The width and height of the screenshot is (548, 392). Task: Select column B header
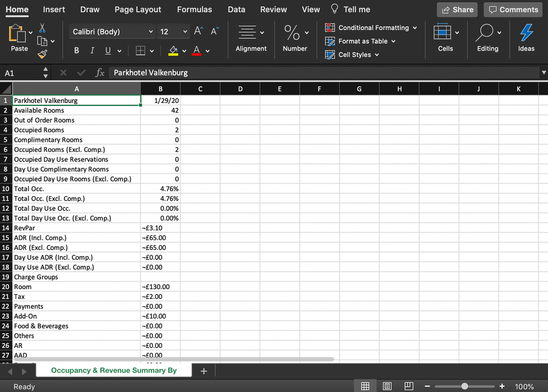click(x=160, y=89)
